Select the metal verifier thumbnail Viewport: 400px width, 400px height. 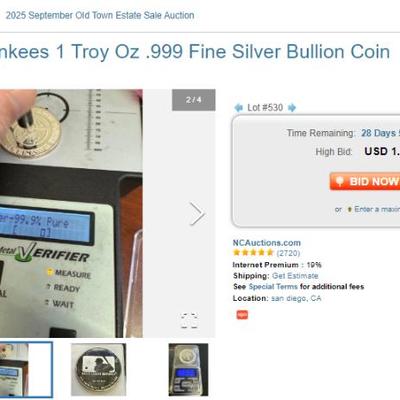coord(26,370)
